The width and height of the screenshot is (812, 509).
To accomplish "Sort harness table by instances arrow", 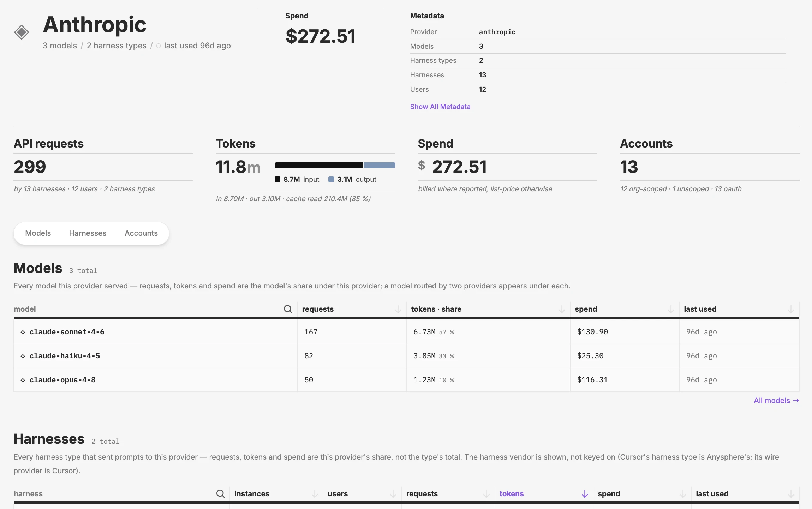I will click(315, 493).
